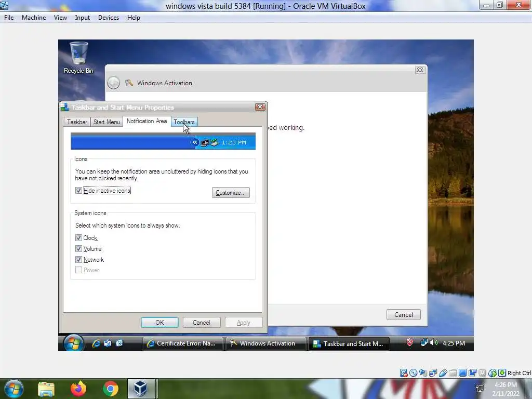Image resolution: width=532 pixels, height=399 pixels.
Task: Click the VirtualBox CPU features indicator
Action: tap(482, 373)
